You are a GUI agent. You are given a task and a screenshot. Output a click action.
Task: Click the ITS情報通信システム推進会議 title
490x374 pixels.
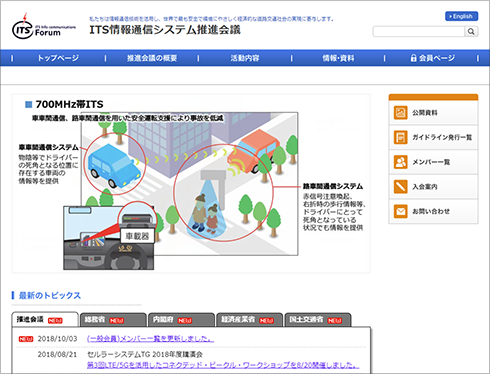[x=165, y=30]
